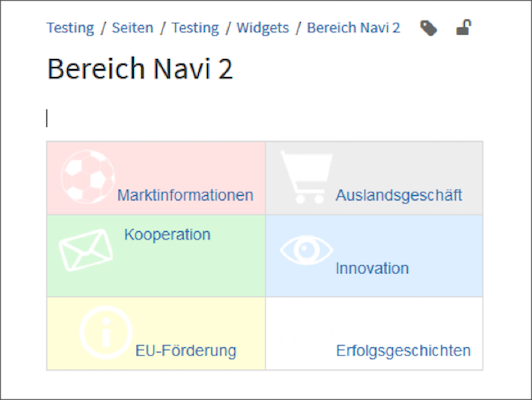Click the eye icon in blue tile

click(x=306, y=250)
